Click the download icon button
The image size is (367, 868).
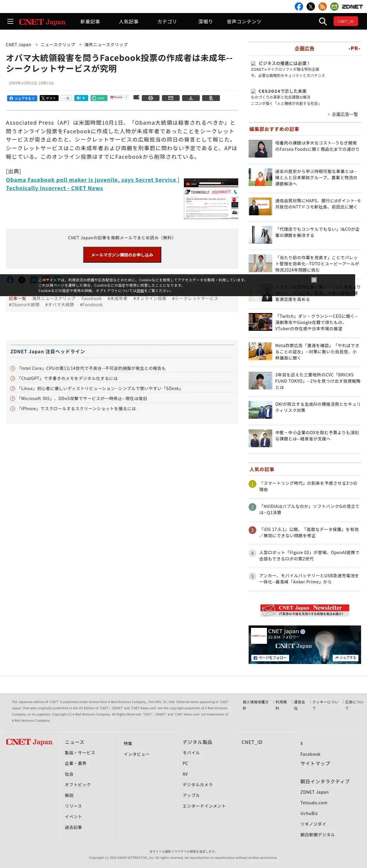click(x=191, y=98)
